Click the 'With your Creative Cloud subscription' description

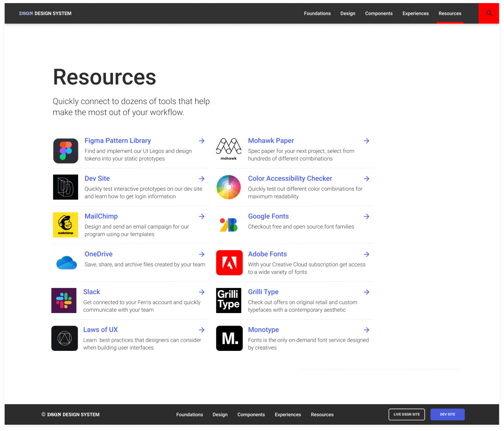pyautogui.click(x=307, y=268)
